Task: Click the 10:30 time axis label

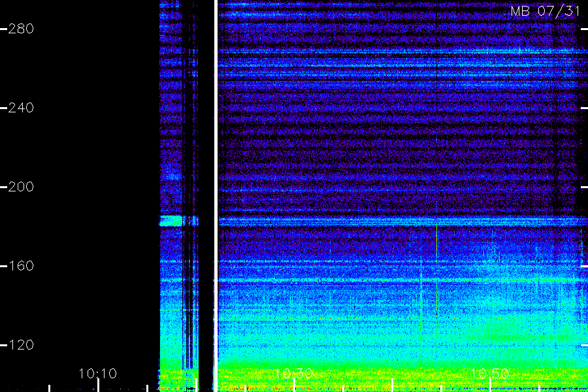Action: 294,374
